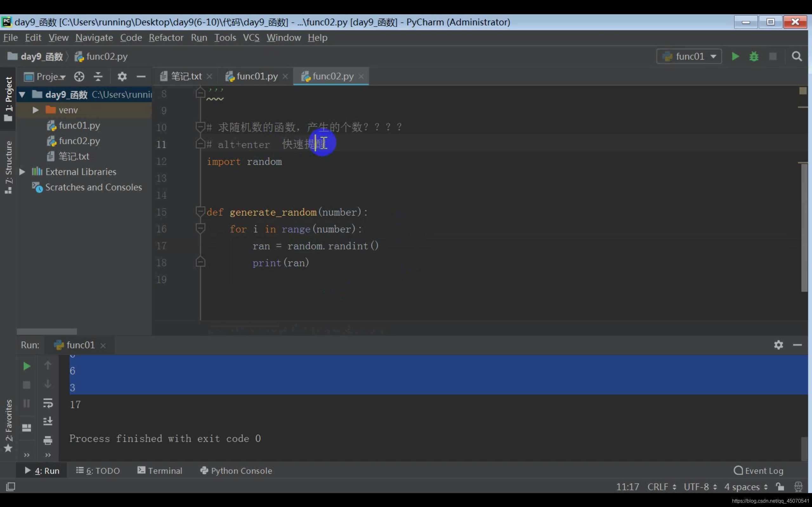
Task: Toggle the read-only lock icon in status bar
Action: [780, 486]
